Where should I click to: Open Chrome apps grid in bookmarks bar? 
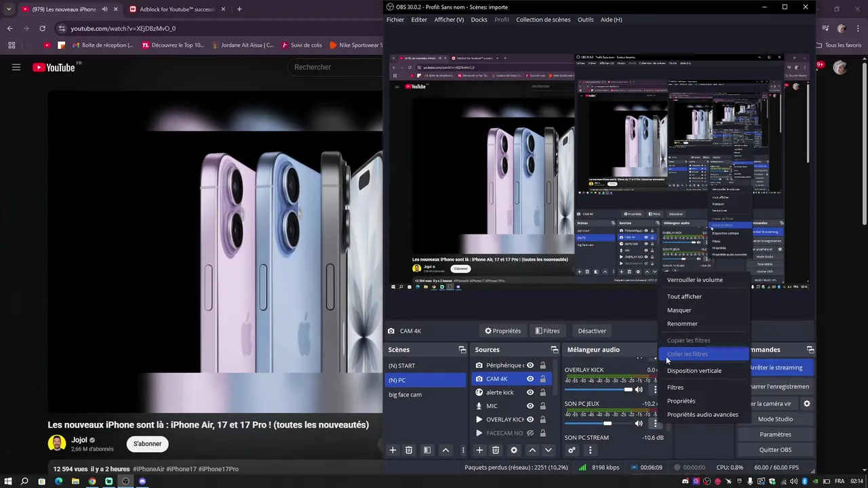(12, 45)
